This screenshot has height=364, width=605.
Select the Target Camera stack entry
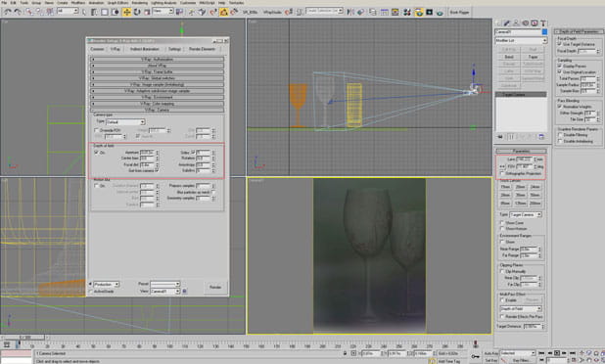521,95
